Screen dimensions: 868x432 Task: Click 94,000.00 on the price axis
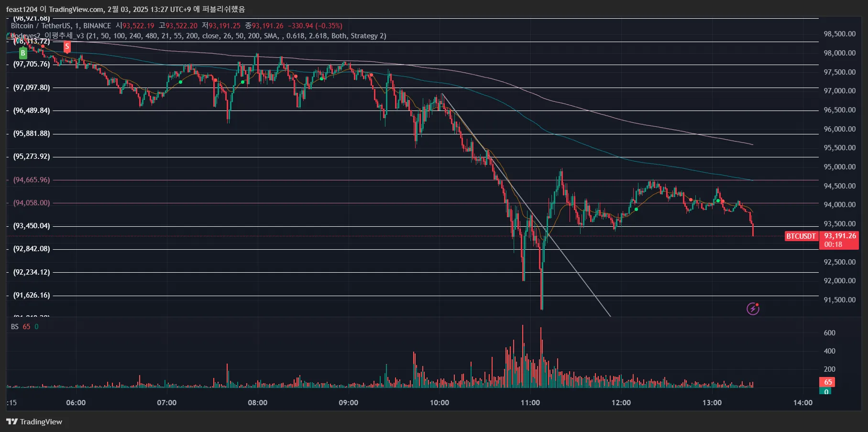click(x=839, y=205)
